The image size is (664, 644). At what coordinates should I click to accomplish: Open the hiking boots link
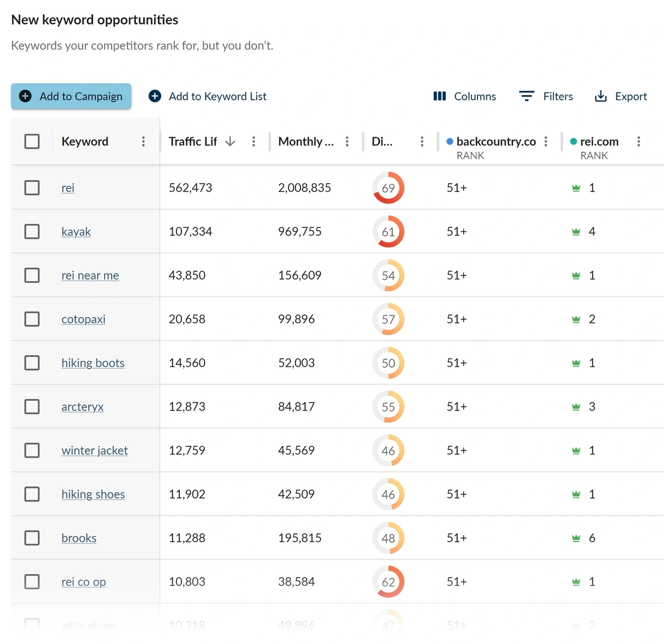tap(93, 363)
